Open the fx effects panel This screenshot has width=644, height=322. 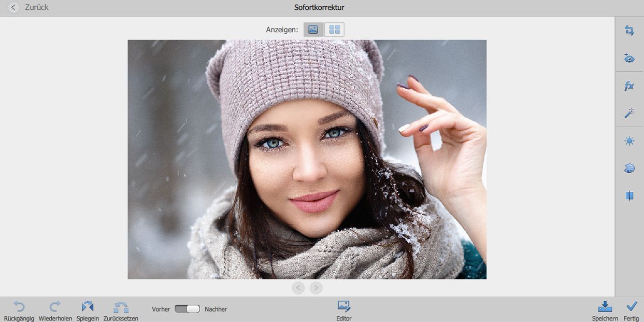(x=629, y=86)
